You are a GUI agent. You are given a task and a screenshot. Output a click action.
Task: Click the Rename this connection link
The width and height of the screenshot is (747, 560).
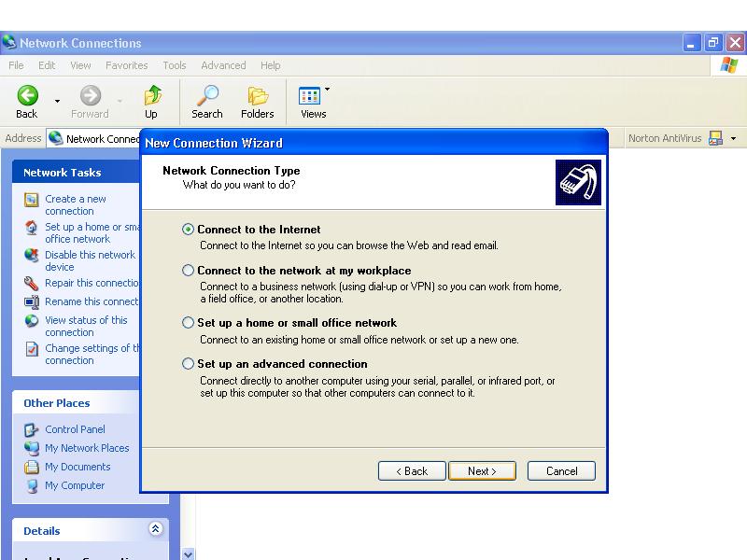tap(92, 301)
